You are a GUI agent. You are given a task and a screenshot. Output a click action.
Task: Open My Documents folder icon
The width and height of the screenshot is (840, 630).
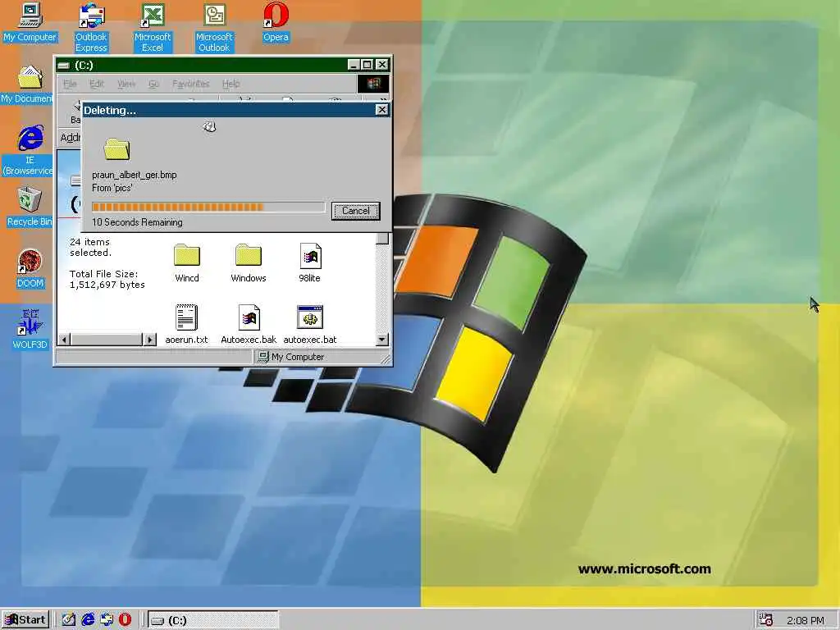coord(28,84)
